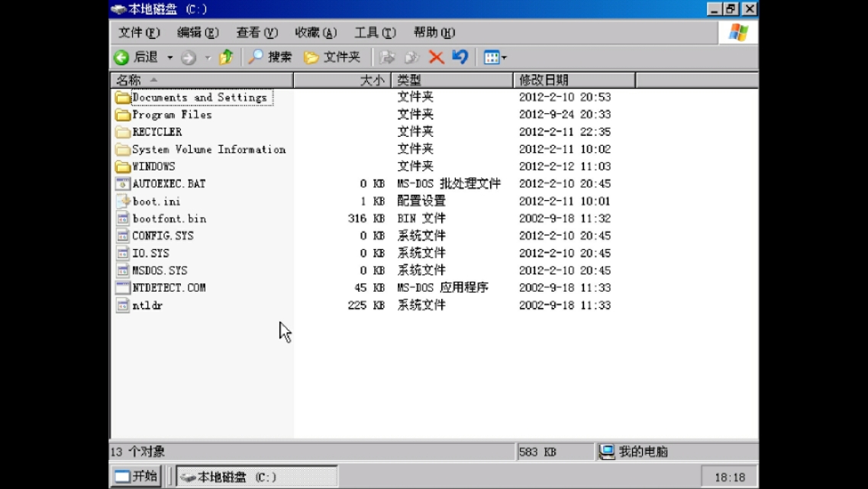
Task: Open the 文件夹 (Folders) pane icon
Action: [313, 57]
